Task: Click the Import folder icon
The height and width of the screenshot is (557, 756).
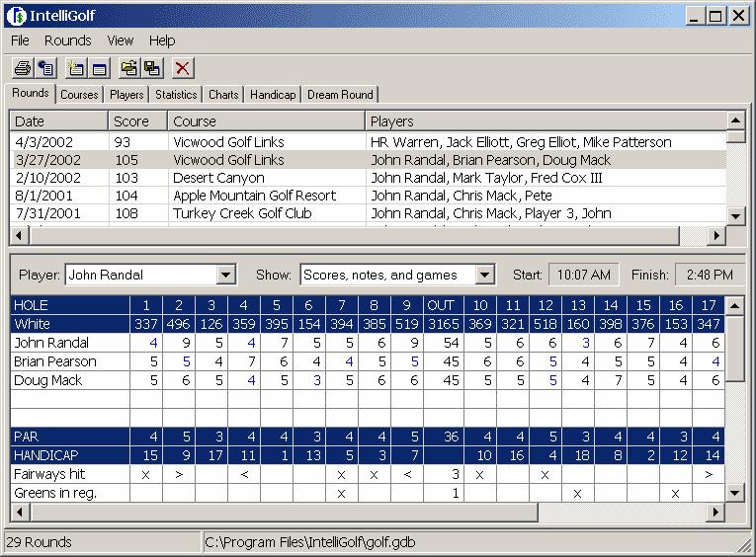Action: [x=129, y=68]
